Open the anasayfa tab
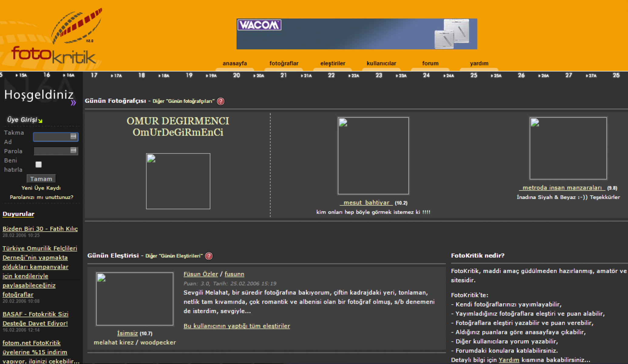The width and height of the screenshot is (628, 364). [235, 63]
